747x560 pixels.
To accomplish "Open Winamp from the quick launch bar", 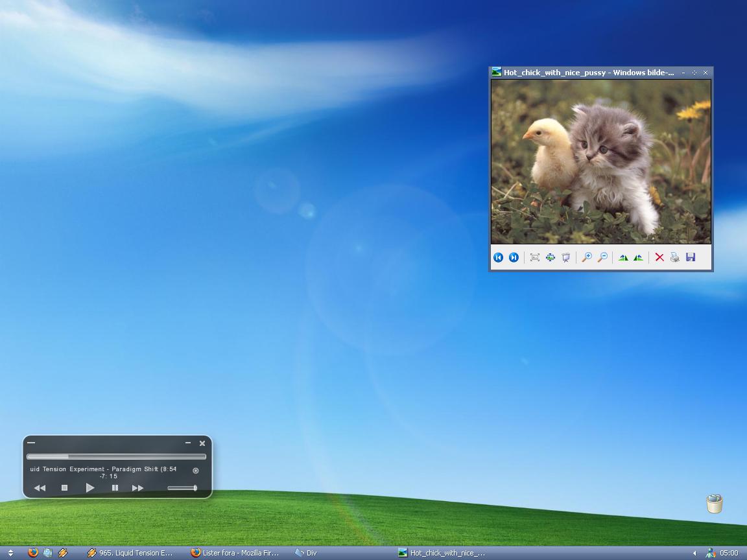I will 62,552.
